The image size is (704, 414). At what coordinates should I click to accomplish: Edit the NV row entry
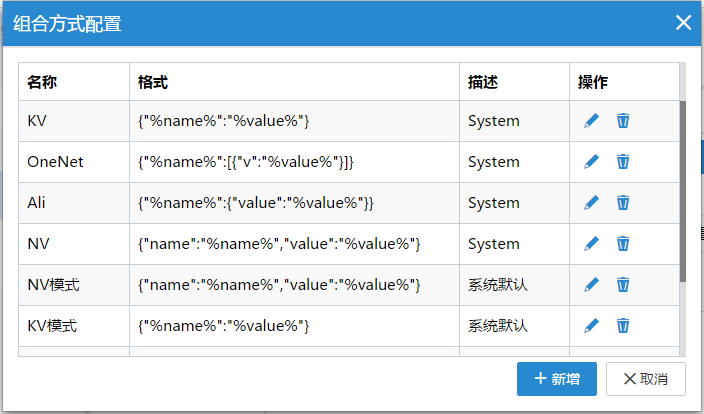591,244
